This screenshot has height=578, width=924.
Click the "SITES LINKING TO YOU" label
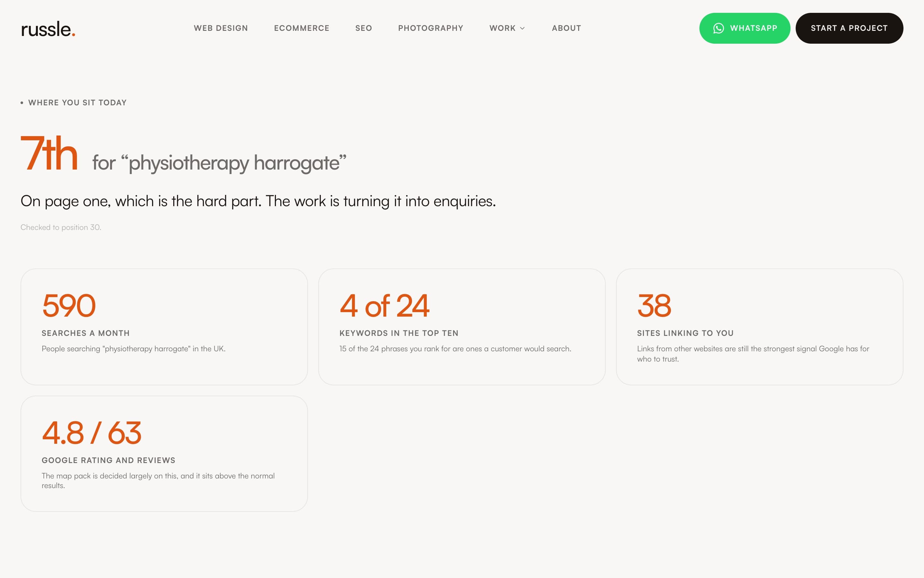click(x=685, y=333)
